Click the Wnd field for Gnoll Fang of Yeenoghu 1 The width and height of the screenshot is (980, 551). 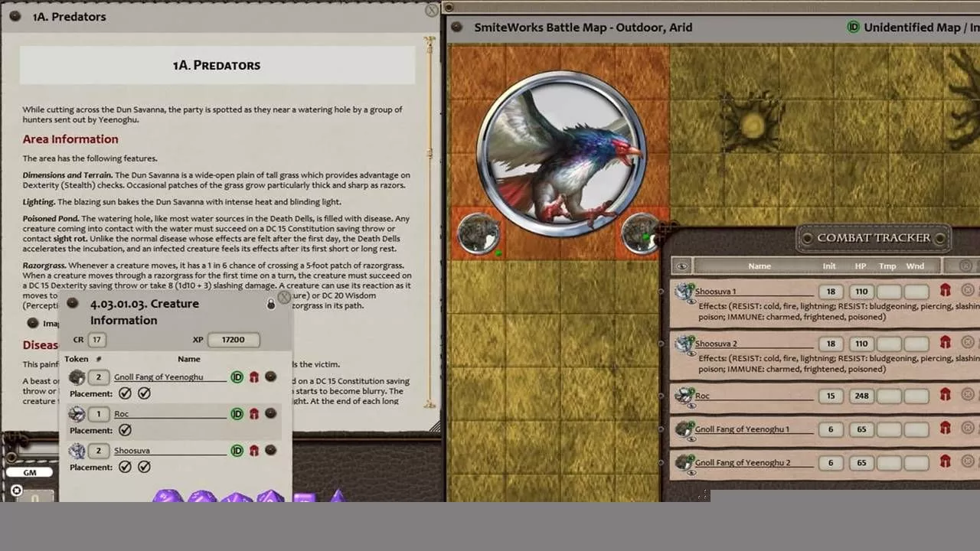click(916, 429)
